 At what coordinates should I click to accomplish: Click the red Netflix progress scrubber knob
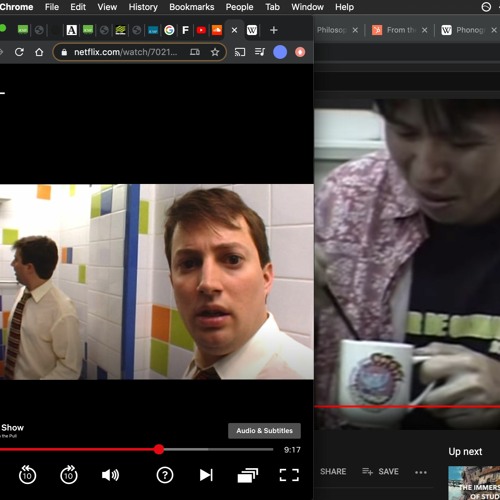point(159,449)
